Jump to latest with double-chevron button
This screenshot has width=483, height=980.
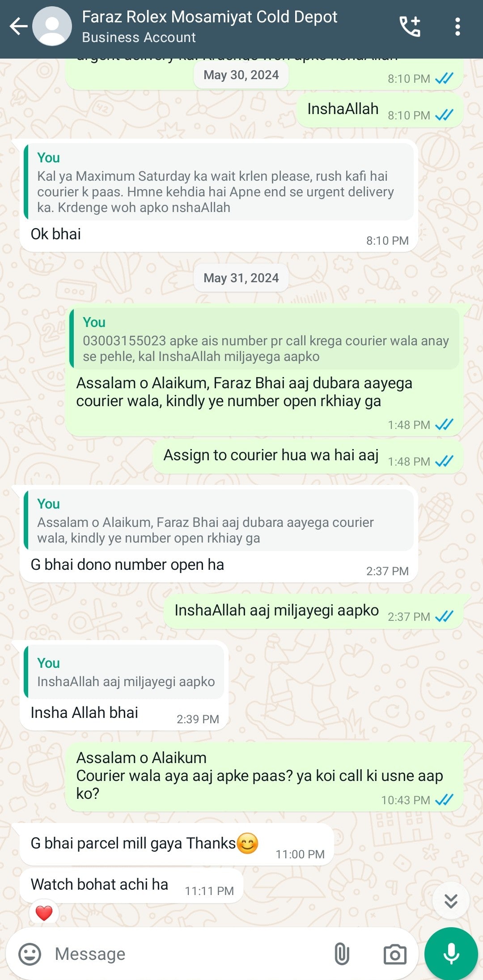click(x=451, y=900)
